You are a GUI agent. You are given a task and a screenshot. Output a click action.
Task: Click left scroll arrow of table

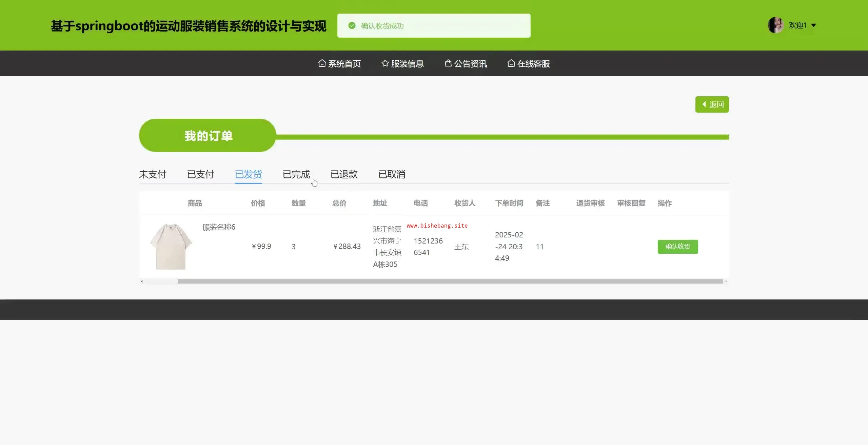click(x=142, y=281)
